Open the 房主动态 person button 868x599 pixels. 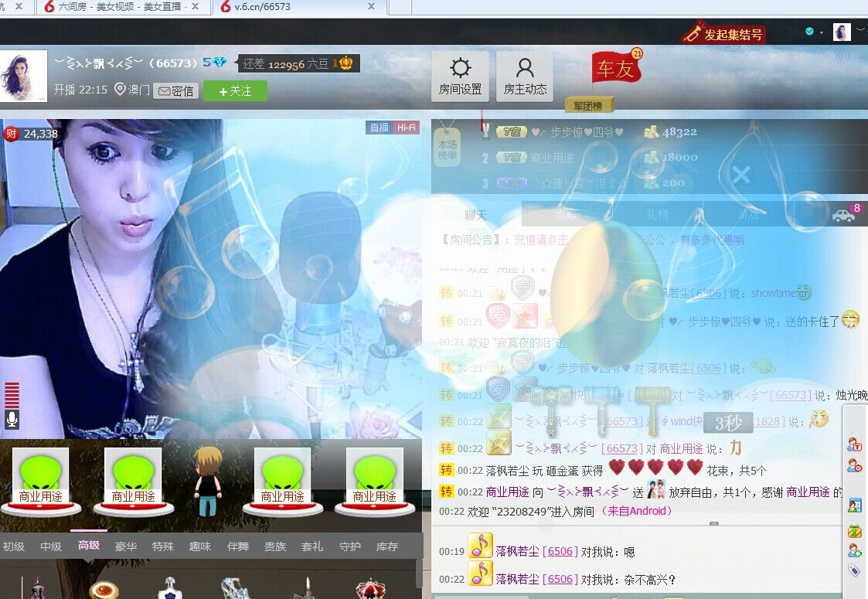(x=525, y=77)
